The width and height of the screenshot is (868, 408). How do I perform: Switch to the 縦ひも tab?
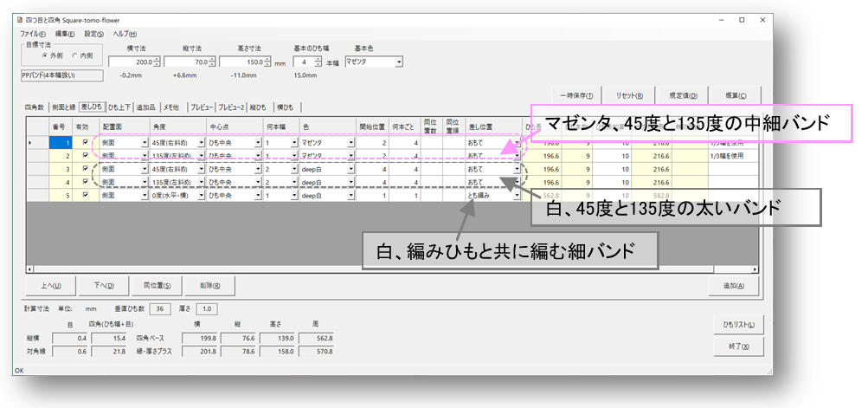[x=260, y=107]
